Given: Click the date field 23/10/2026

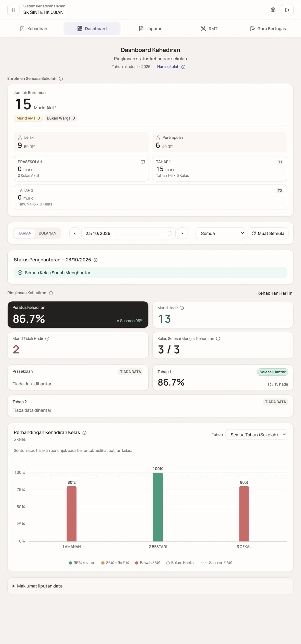Looking at the screenshot, I should click(x=128, y=233).
